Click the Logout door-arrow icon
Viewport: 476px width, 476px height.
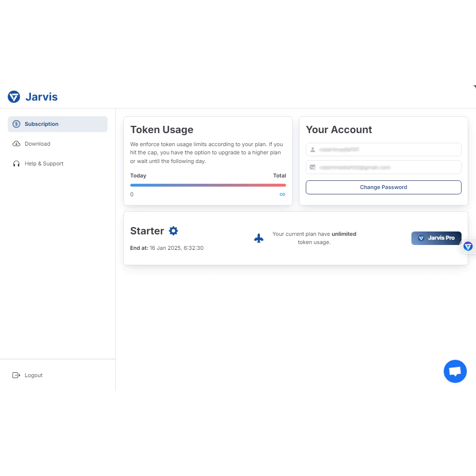16,375
